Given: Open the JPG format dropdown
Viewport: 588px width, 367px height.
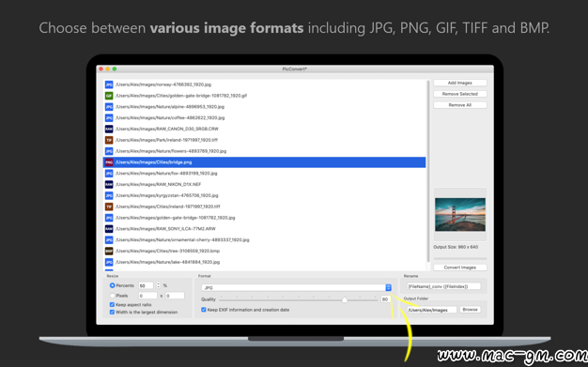Looking at the screenshot, I should coord(296,288).
